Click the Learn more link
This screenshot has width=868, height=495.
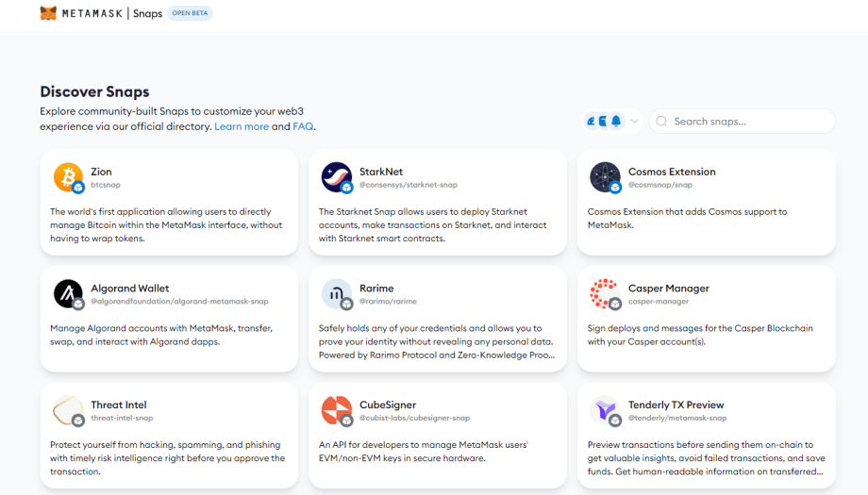point(242,126)
